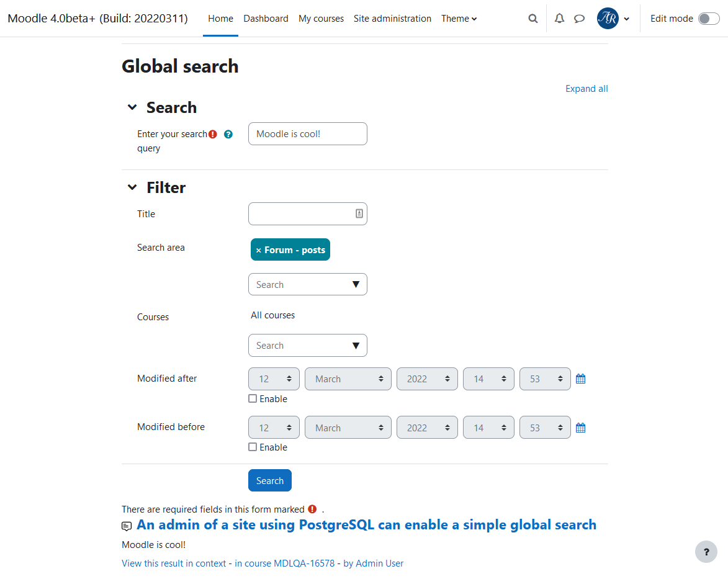The height and width of the screenshot is (579, 728).
Task: Open Modified after year dropdown
Action: click(427, 379)
